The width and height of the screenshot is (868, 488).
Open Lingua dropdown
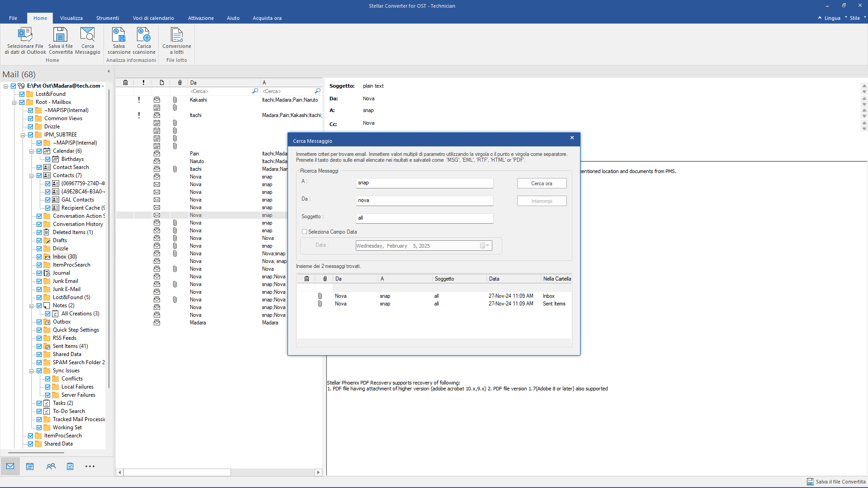pos(832,18)
